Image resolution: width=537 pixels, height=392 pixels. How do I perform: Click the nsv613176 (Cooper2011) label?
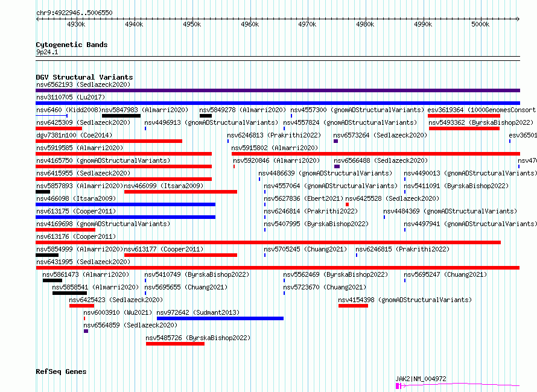(76, 236)
